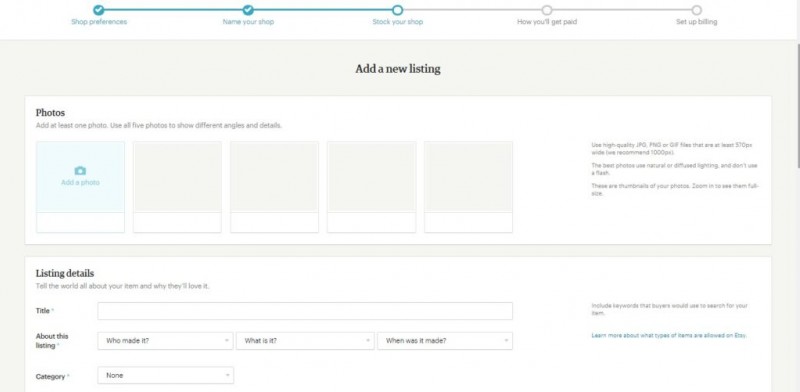The image size is (800, 392).
Task: Click the 'Add at least one photo' instruction text
Action: point(159,126)
